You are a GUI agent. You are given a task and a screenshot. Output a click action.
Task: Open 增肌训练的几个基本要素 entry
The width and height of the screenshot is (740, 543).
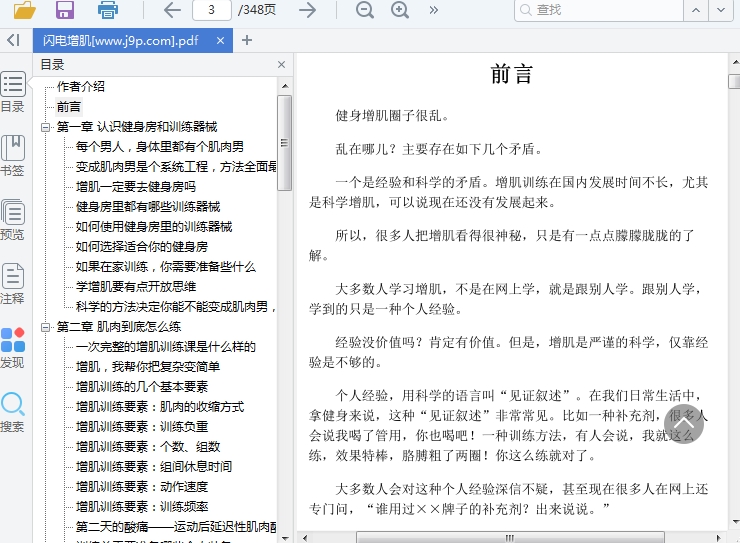[142, 387]
